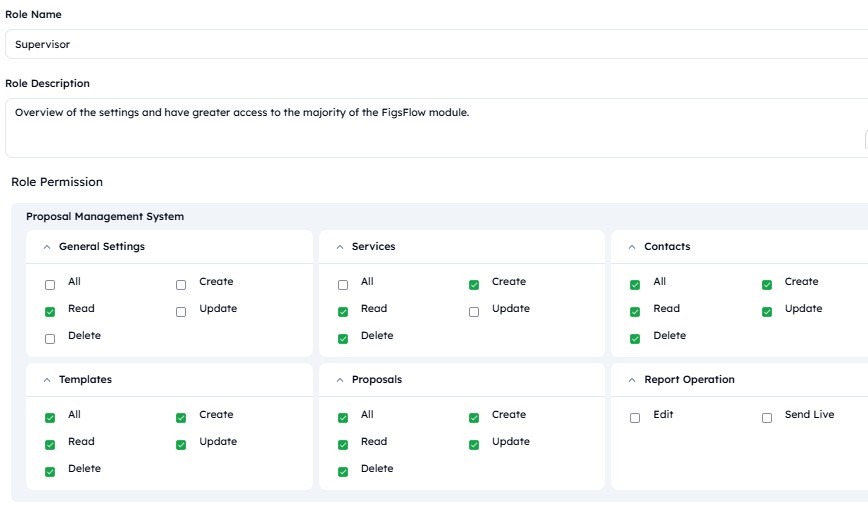The width and height of the screenshot is (868, 506).
Task: Uncheck Update permission under Proposals
Action: (x=474, y=445)
